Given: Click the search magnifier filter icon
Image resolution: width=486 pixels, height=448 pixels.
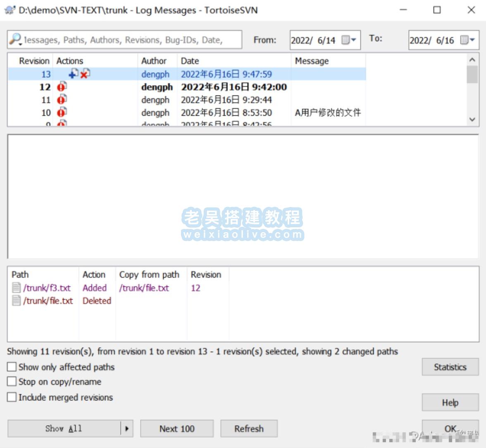Looking at the screenshot, I should point(15,39).
